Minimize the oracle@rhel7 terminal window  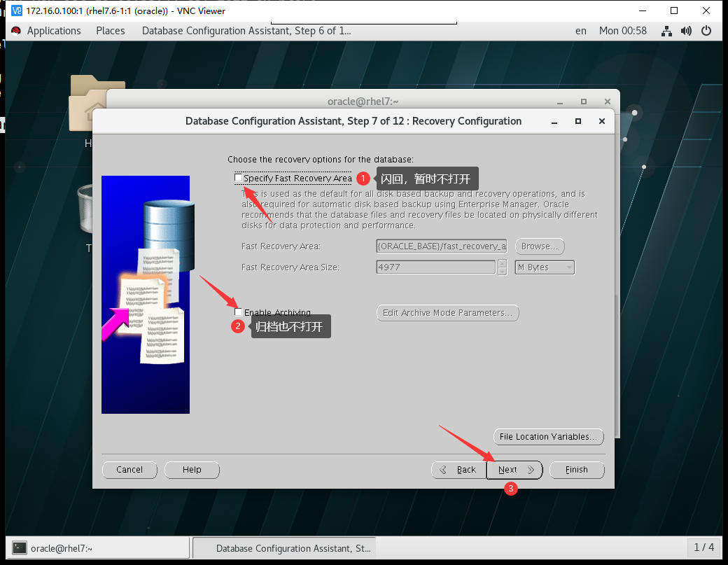tap(560, 102)
